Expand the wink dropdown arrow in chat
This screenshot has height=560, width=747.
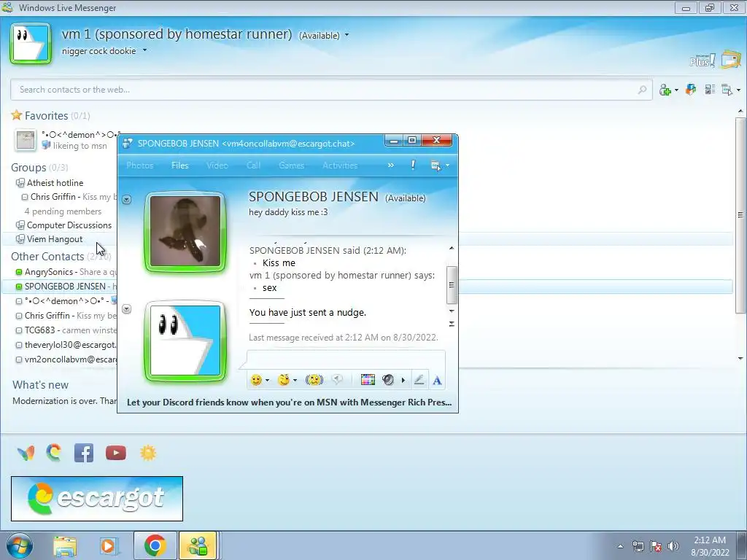tap(295, 380)
